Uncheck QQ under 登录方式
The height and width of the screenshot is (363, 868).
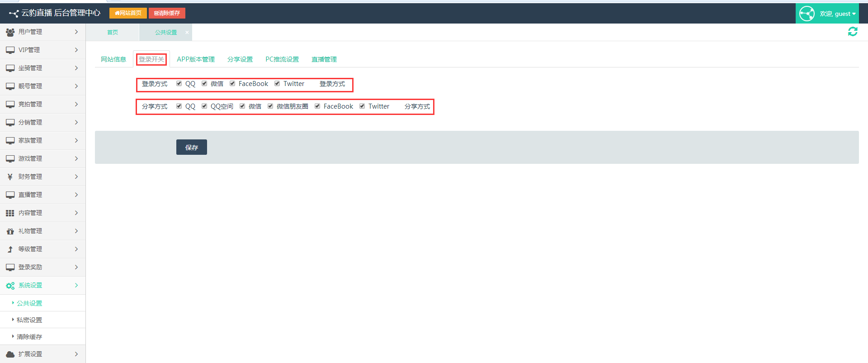click(179, 83)
